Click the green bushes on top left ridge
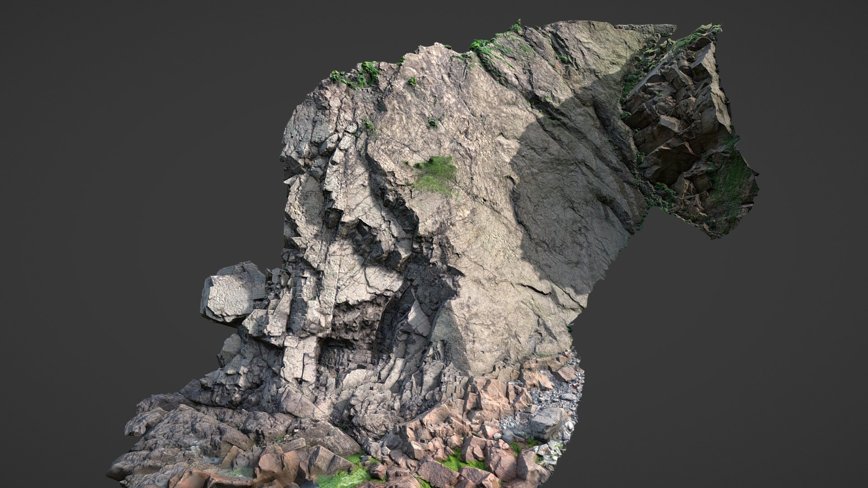Viewport: 868px width, 488px height. (357, 75)
